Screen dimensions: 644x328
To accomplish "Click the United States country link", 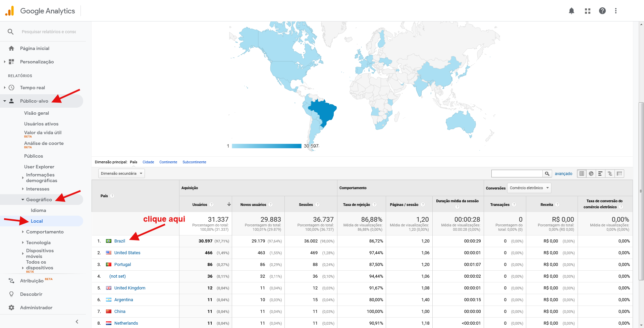I will pos(127,253).
